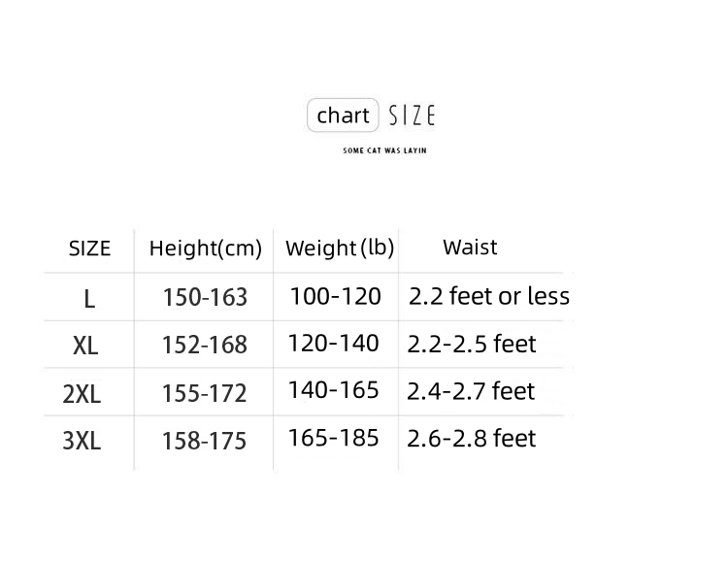
Task: Select the Waist column header
Action: pyautogui.click(x=470, y=247)
